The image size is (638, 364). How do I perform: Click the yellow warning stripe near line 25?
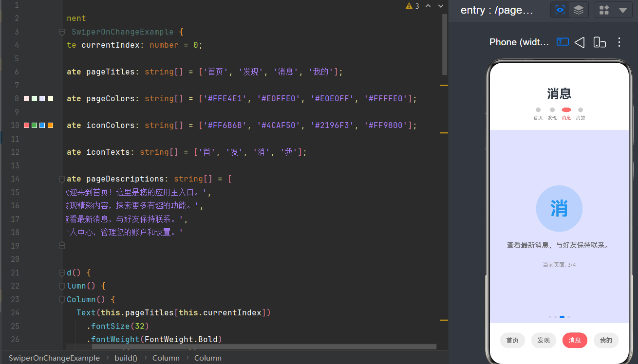(x=444, y=320)
